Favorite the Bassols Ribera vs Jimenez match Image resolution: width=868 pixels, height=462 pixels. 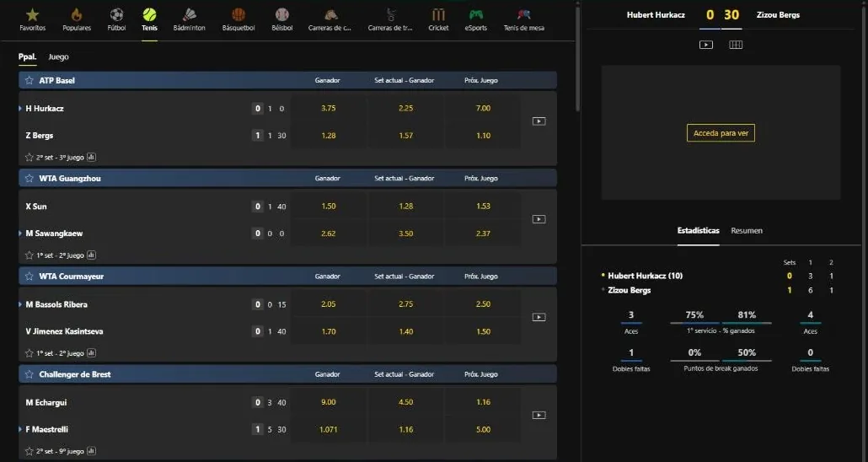[29, 353]
